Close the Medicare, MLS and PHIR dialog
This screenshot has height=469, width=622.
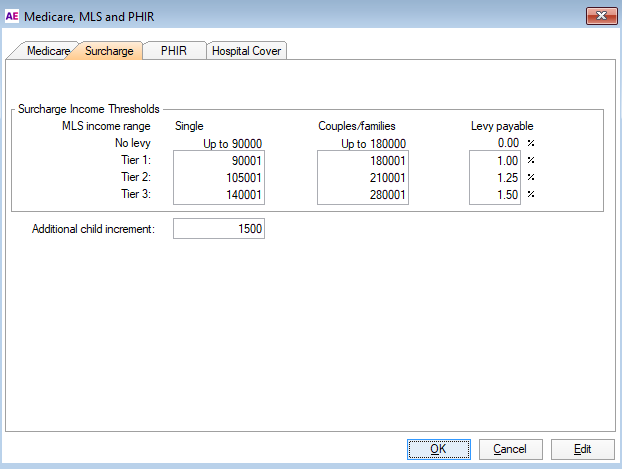click(598, 15)
